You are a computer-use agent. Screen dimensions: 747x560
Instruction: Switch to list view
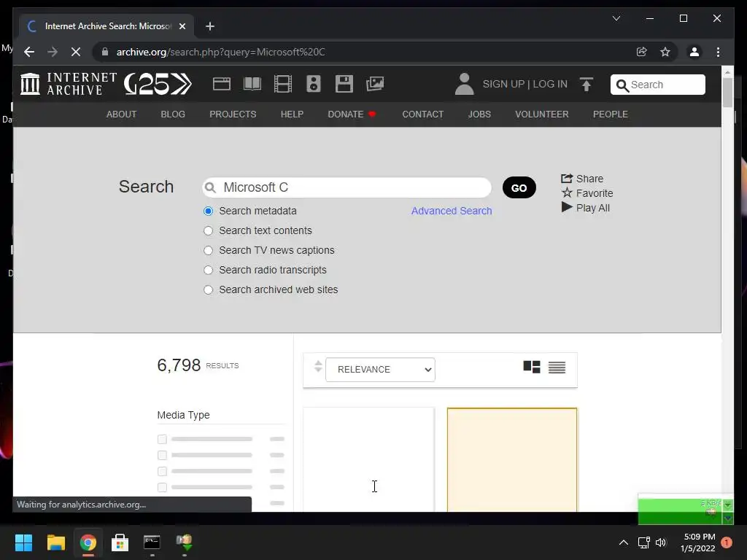pyautogui.click(x=557, y=367)
